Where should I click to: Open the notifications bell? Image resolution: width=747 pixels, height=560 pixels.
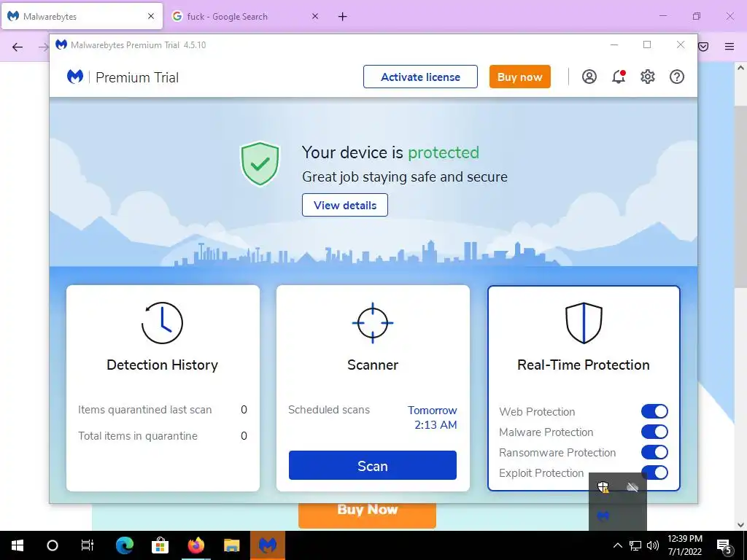619,77
